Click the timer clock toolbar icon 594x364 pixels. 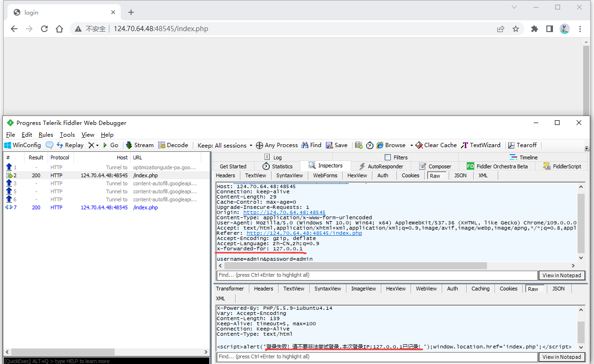click(370, 145)
